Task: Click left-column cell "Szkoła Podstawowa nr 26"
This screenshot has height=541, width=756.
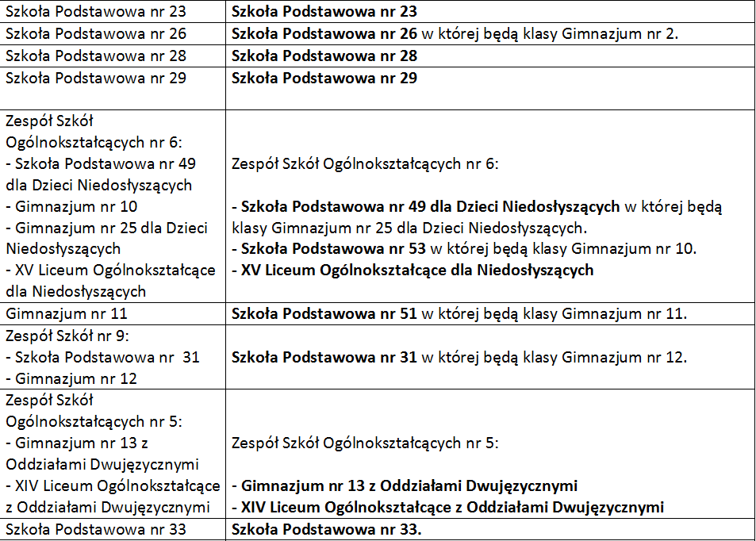Action: pos(96,33)
